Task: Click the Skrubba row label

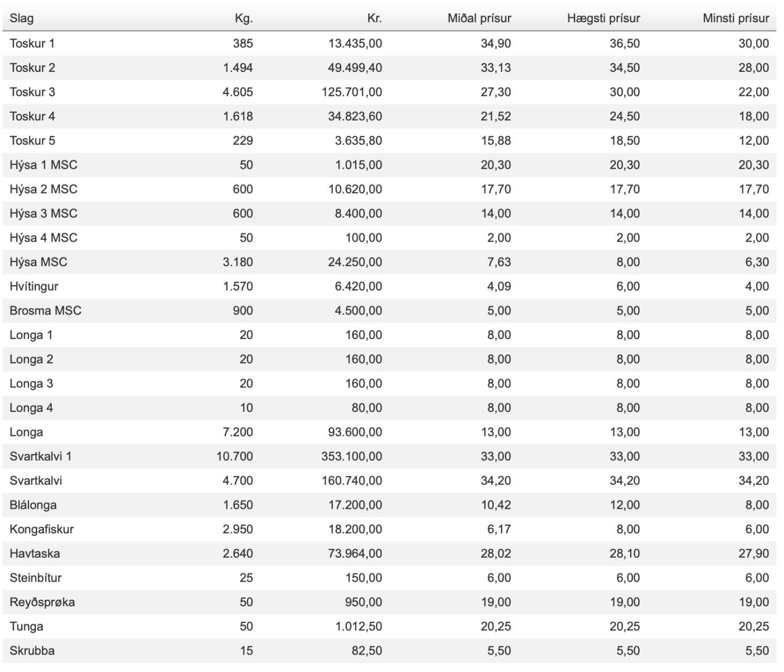Action: point(32,651)
